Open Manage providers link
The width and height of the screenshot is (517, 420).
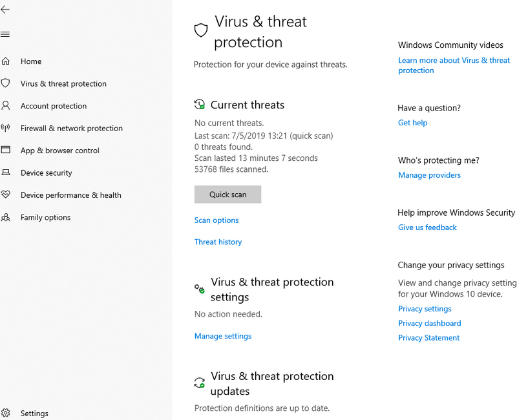coord(429,175)
